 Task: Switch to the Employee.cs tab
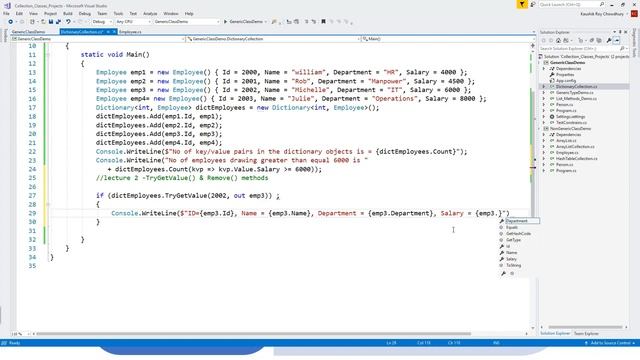(130, 31)
